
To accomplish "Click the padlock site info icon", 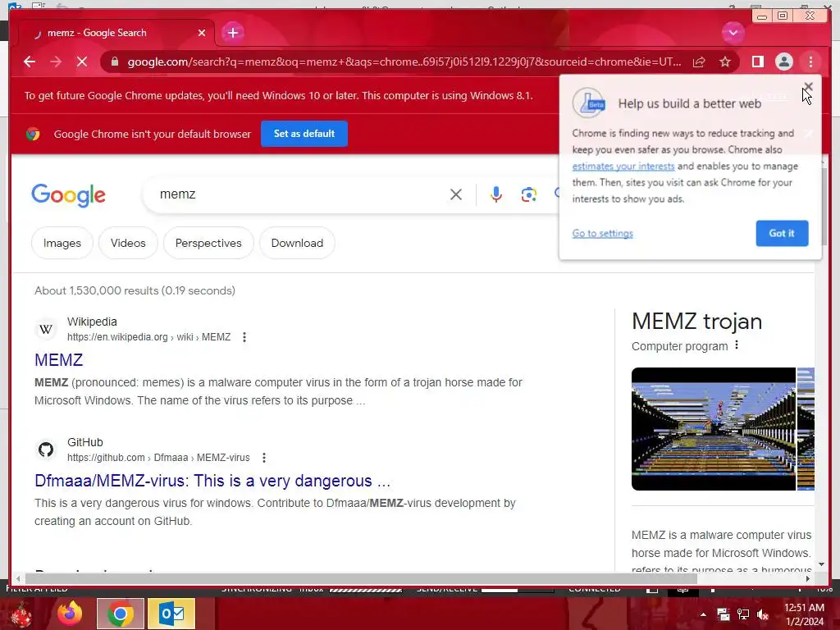I will pos(115,62).
